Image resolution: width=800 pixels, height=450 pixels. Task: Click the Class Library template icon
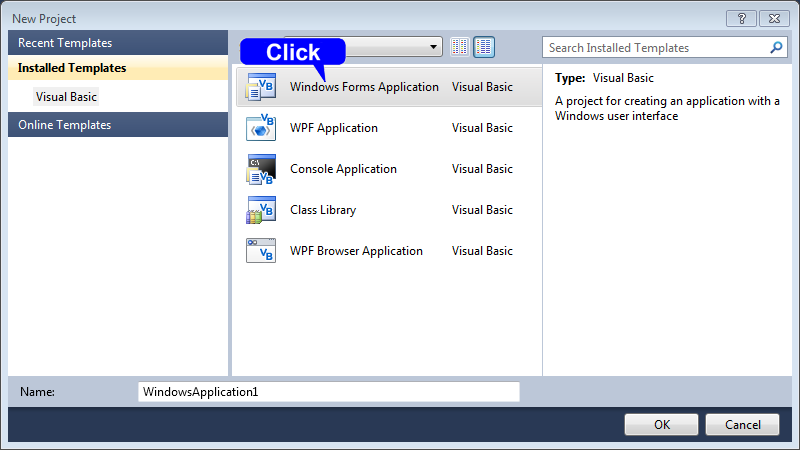coord(261,210)
